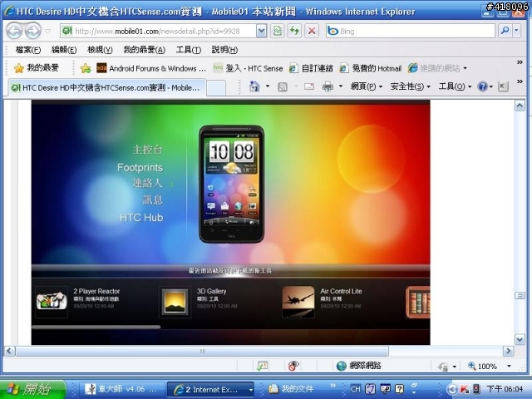Open 自訂連結 favorite link

pos(311,68)
